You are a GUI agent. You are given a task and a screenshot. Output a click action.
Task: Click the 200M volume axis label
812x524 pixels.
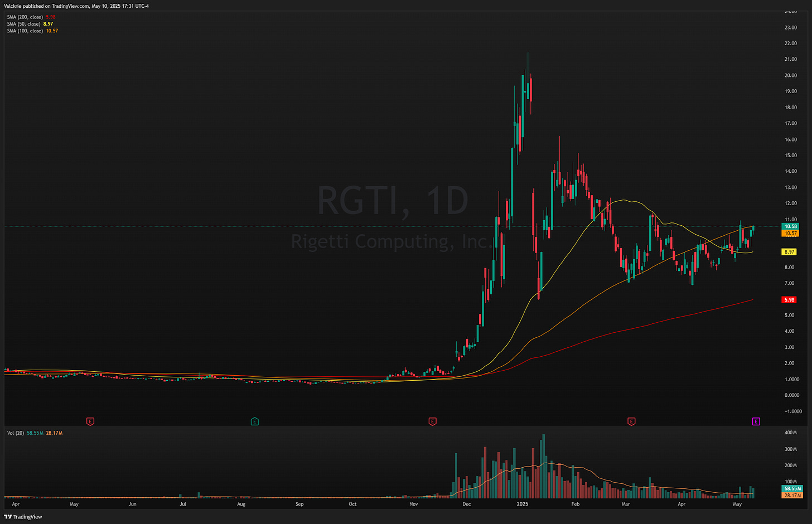click(791, 465)
